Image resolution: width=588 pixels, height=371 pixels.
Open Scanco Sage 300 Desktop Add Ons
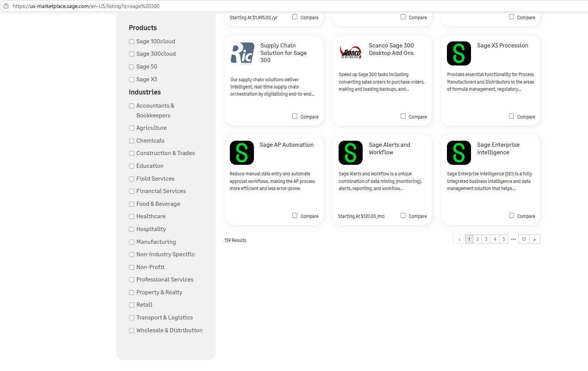[391, 49]
